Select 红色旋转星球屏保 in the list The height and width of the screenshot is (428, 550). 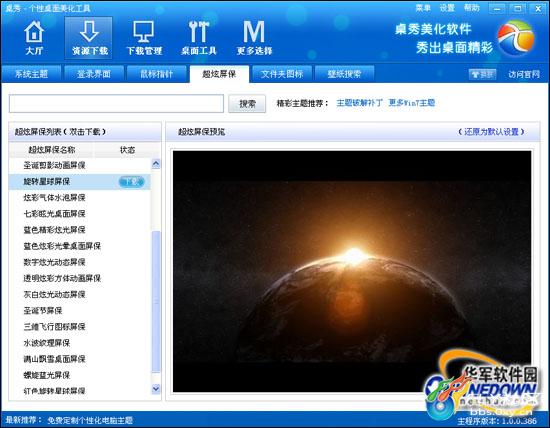click(80, 390)
